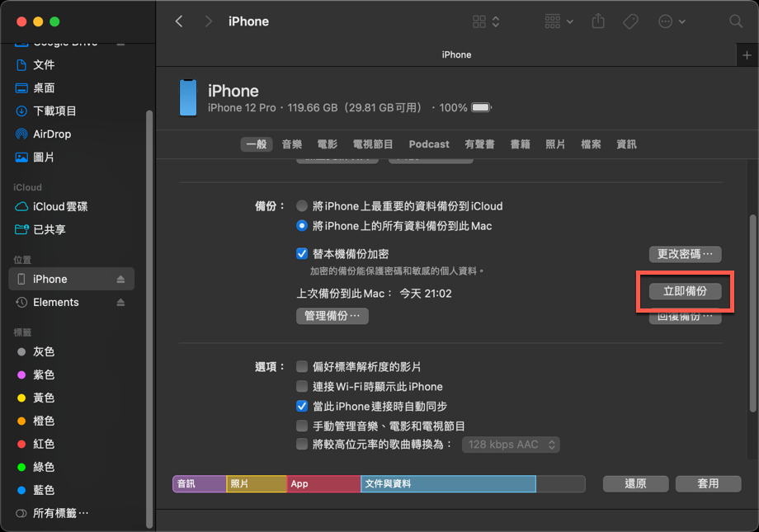The image size is (759, 532).
Task: Switch to the 電視節目 tab
Action: point(373,144)
